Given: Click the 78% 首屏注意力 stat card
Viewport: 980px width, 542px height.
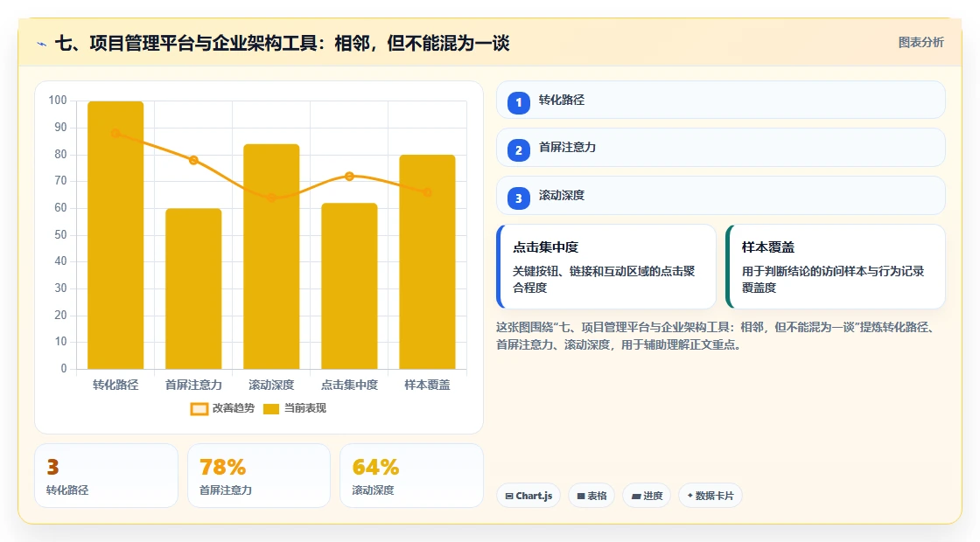Looking at the screenshot, I should click(259, 476).
